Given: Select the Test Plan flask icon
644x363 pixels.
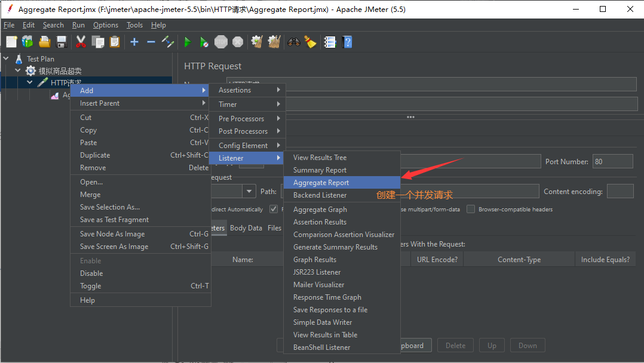Looking at the screenshot, I should (x=19, y=59).
